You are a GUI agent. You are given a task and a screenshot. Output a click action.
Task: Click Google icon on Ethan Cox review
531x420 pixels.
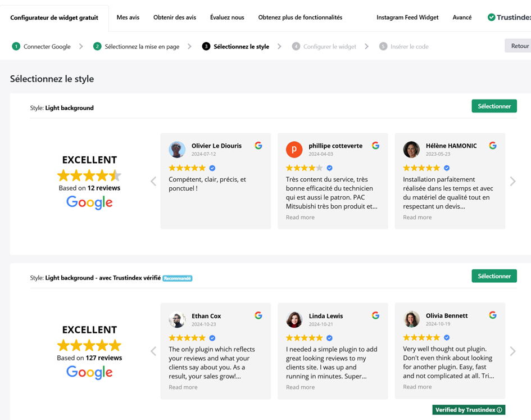click(x=258, y=315)
